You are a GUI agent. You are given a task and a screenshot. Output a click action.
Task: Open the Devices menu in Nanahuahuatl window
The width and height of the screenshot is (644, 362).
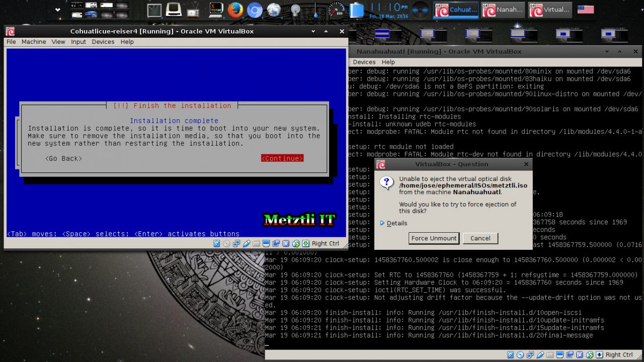click(x=364, y=62)
